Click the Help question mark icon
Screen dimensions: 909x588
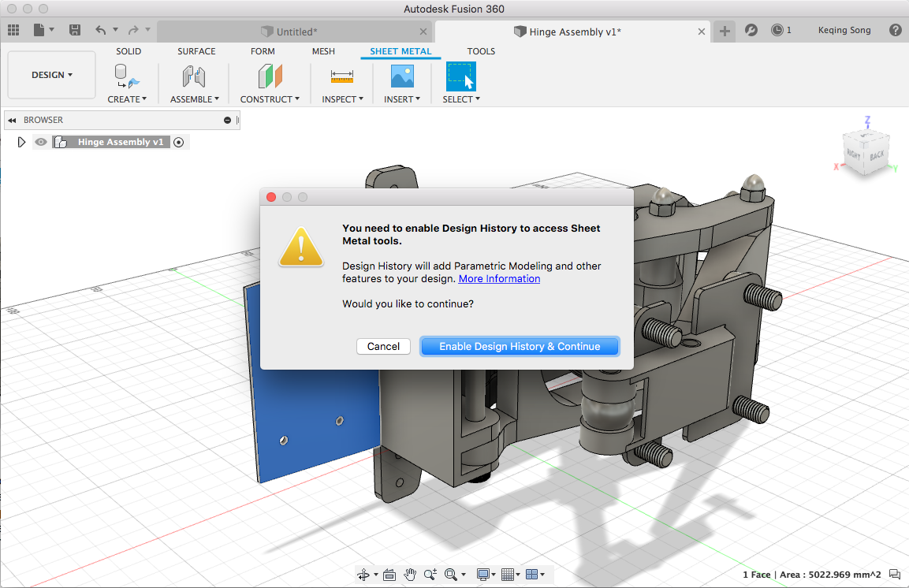click(x=895, y=30)
